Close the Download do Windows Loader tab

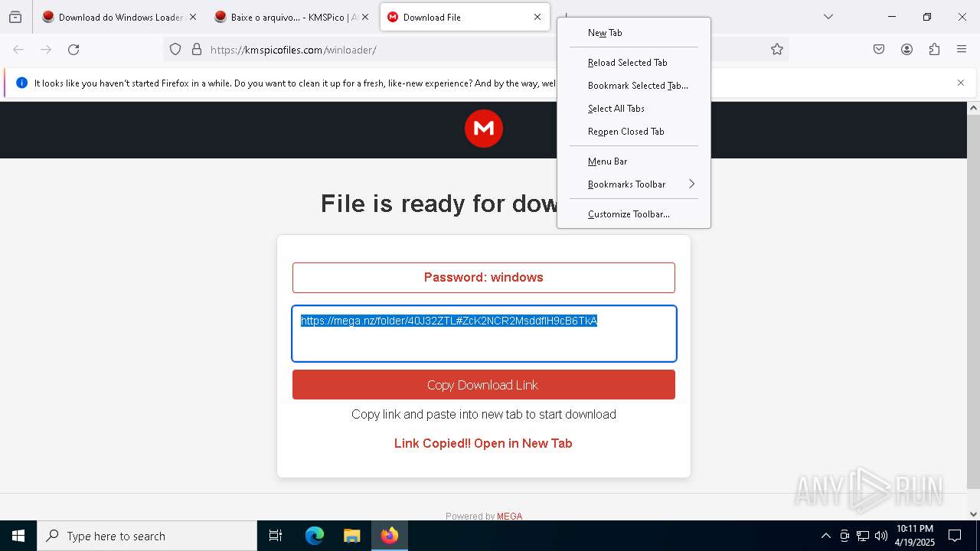193,17
